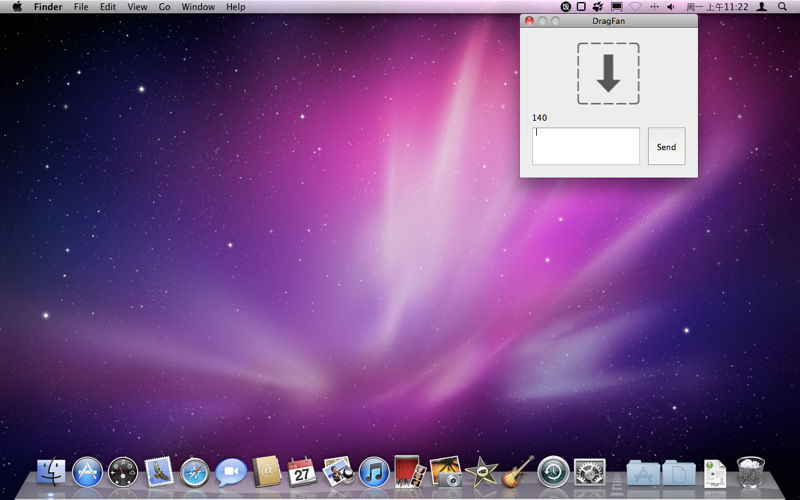Open Dashboard from the Dock

pyautogui.click(x=123, y=471)
